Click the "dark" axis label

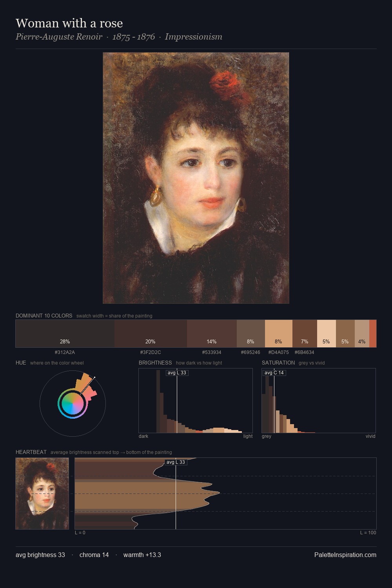(x=143, y=436)
